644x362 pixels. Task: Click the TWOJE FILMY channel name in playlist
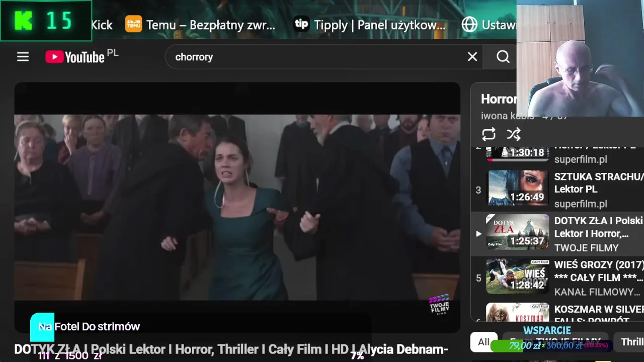tap(586, 248)
